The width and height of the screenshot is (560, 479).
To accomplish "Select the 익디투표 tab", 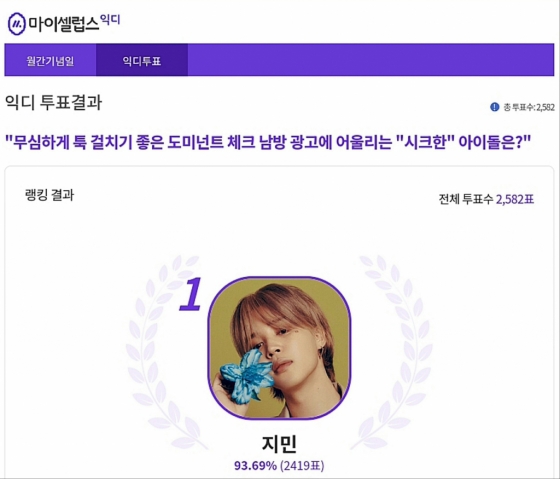I will (x=142, y=60).
